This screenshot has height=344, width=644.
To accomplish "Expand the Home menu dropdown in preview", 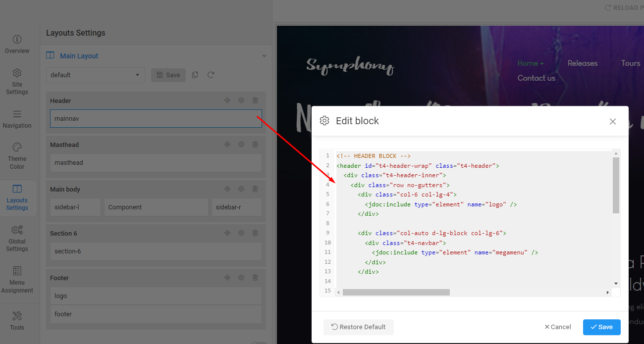I will (531, 63).
